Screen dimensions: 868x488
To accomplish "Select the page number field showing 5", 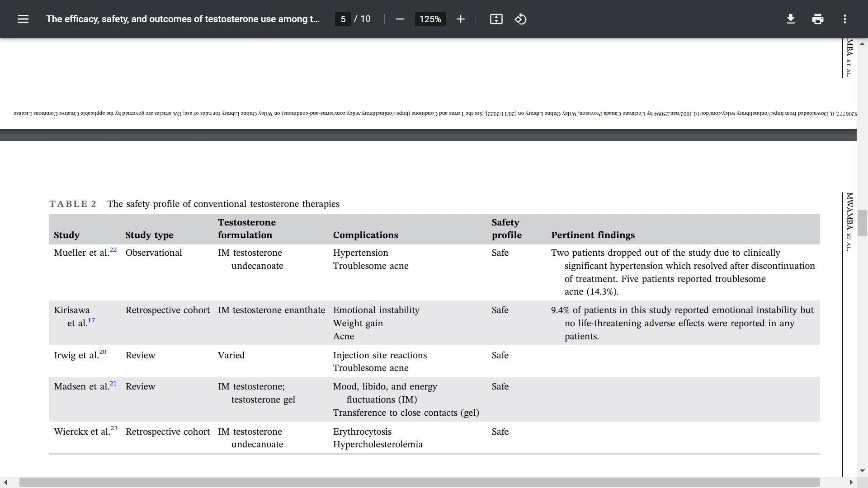I will 343,19.
